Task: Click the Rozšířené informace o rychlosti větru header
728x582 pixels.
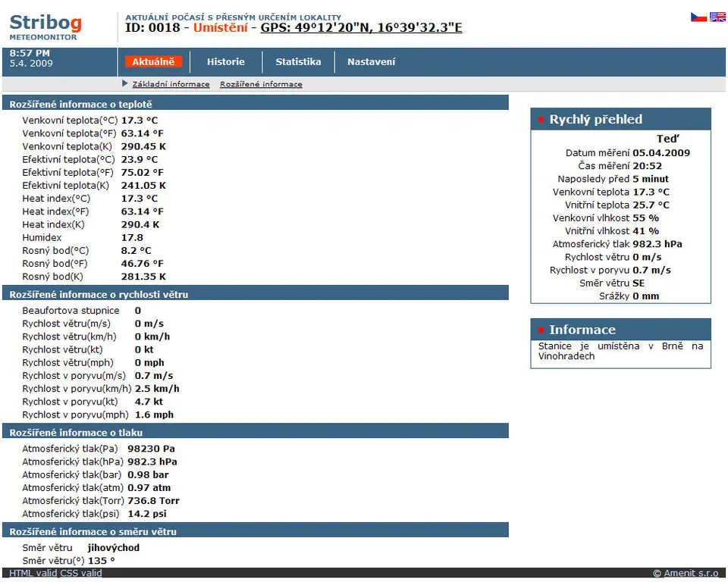Action: click(x=99, y=294)
